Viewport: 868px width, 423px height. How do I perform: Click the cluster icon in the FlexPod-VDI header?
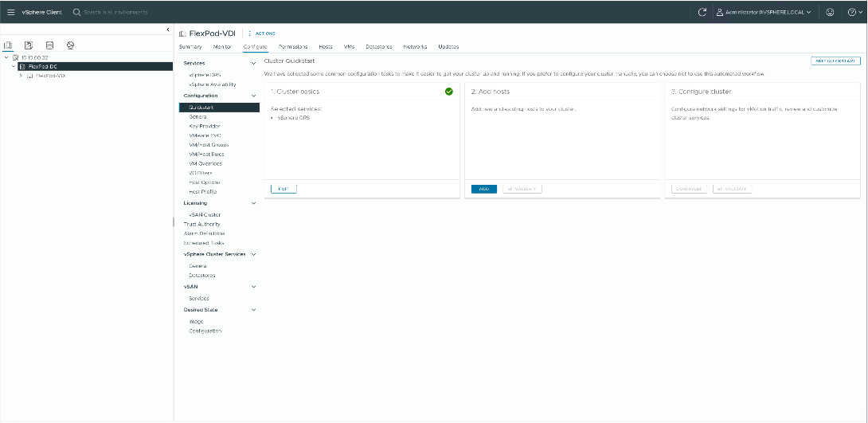[182, 33]
